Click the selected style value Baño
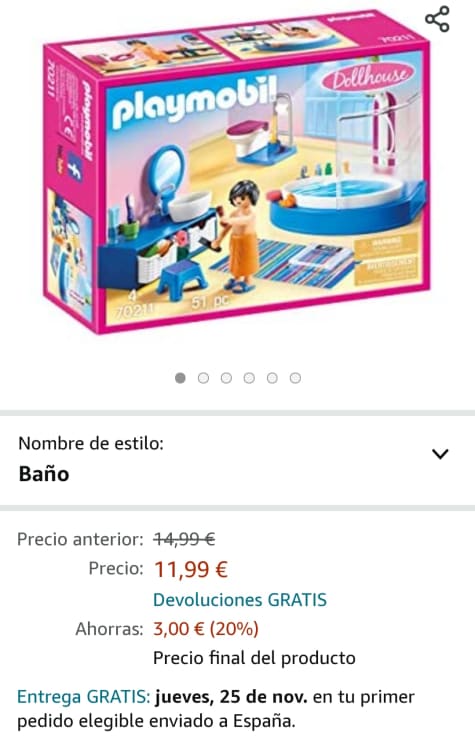 click(x=44, y=474)
